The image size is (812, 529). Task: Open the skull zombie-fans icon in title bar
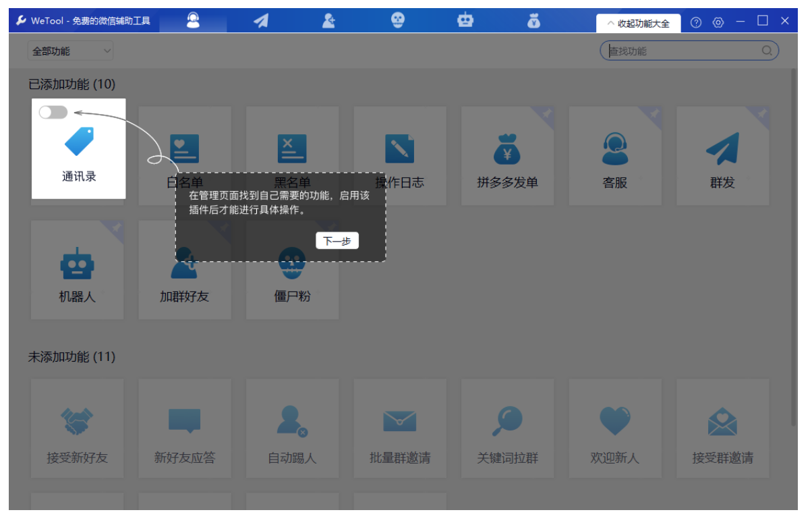[399, 21]
